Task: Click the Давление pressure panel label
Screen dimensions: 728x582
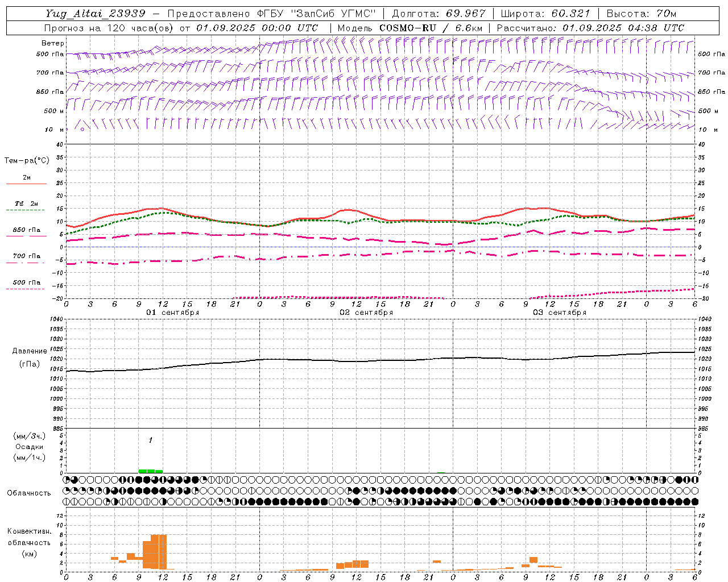Action: 29,351
